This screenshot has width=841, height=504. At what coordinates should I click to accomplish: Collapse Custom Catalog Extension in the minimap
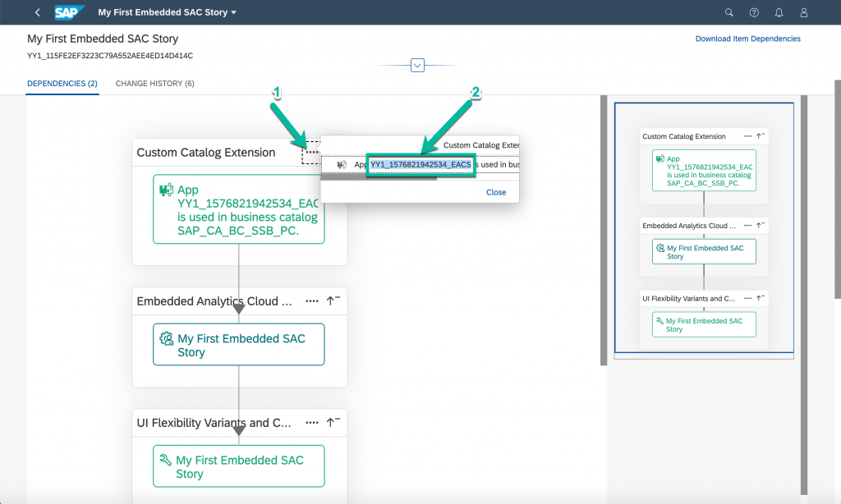(x=761, y=136)
